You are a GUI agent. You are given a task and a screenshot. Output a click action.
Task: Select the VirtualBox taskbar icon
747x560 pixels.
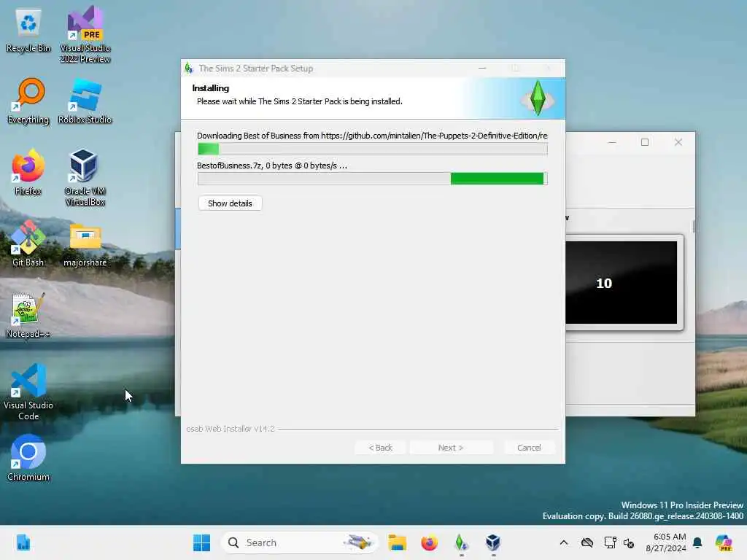click(x=492, y=542)
